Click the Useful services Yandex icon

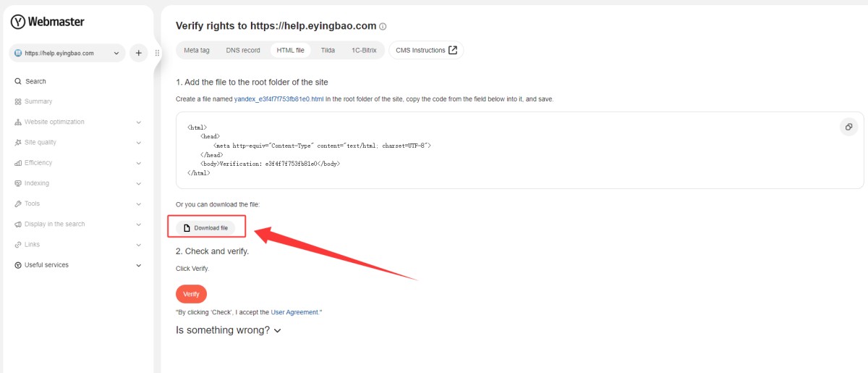pos(18,265)
